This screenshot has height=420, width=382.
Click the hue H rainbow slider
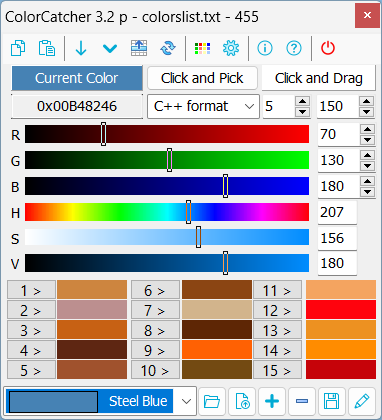(167, 212)
